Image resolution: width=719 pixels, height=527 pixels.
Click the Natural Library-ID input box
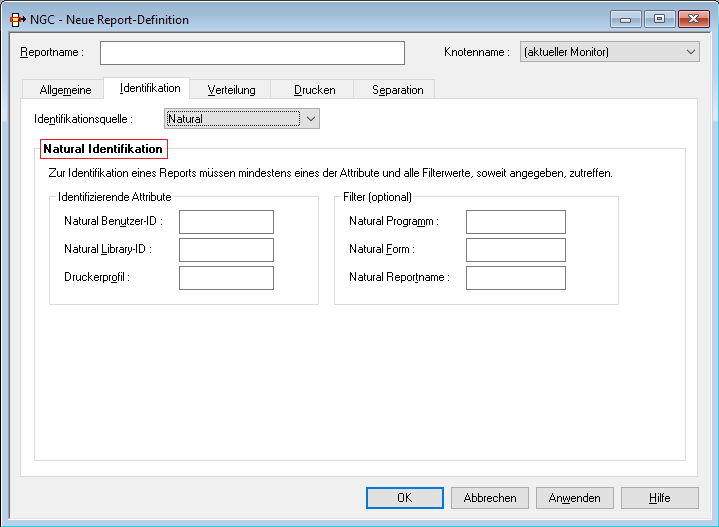pos(226,250)
